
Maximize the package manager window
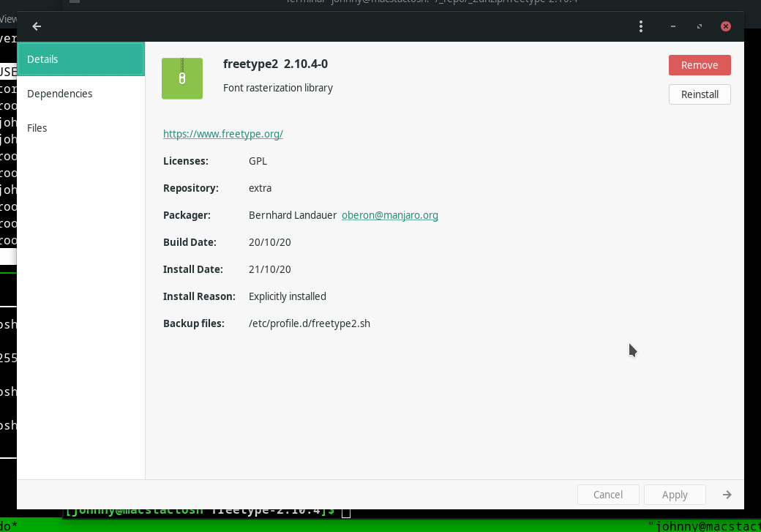[700, 26]
